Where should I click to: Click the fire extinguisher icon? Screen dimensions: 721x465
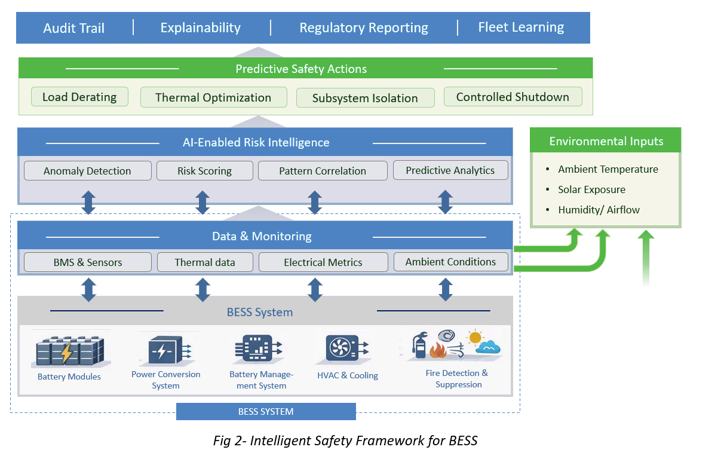pos(419,345)
